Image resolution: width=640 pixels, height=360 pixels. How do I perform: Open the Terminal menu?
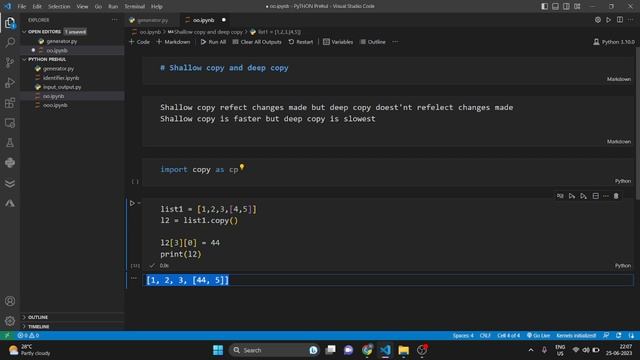(x=135, y=7)
